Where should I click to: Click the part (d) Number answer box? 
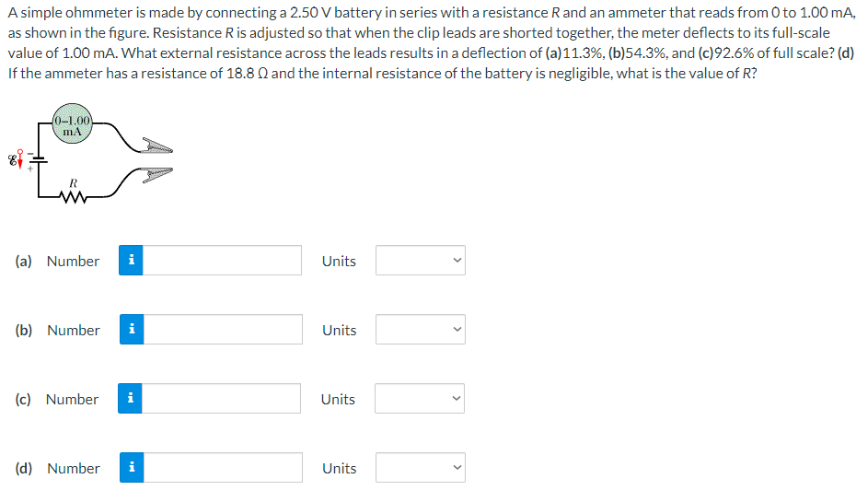click(223, 467)
